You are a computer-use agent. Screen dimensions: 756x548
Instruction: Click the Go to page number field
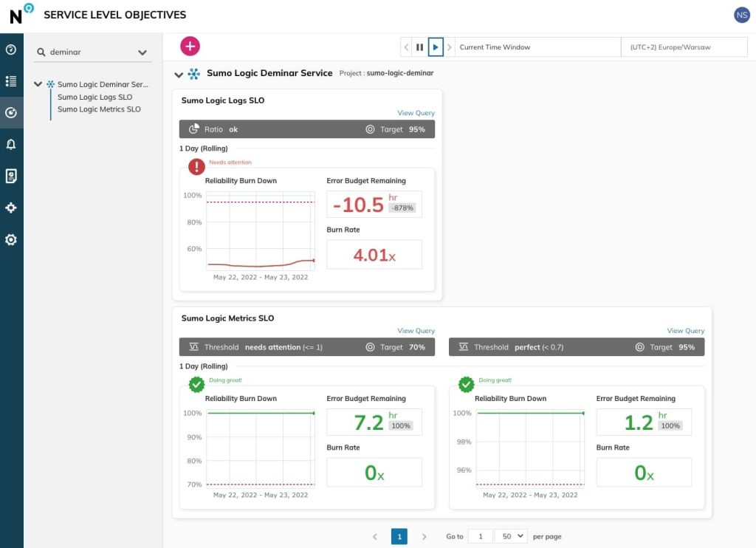click(480, 536)
